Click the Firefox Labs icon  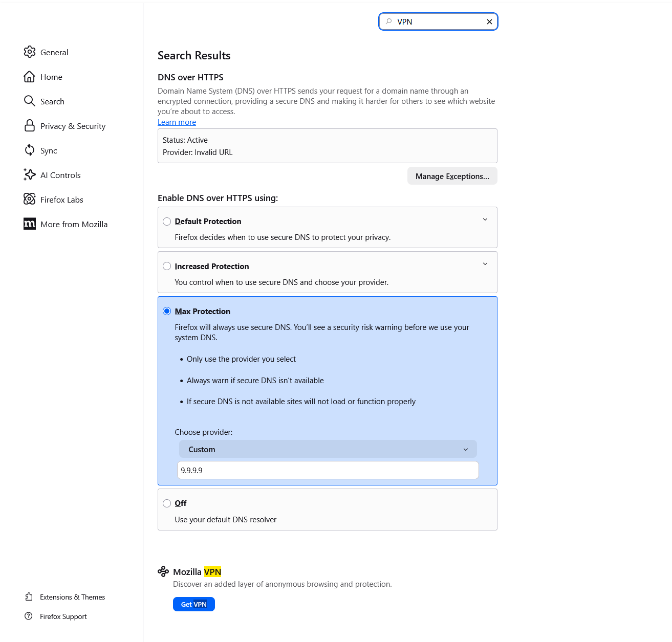[30, 200]
